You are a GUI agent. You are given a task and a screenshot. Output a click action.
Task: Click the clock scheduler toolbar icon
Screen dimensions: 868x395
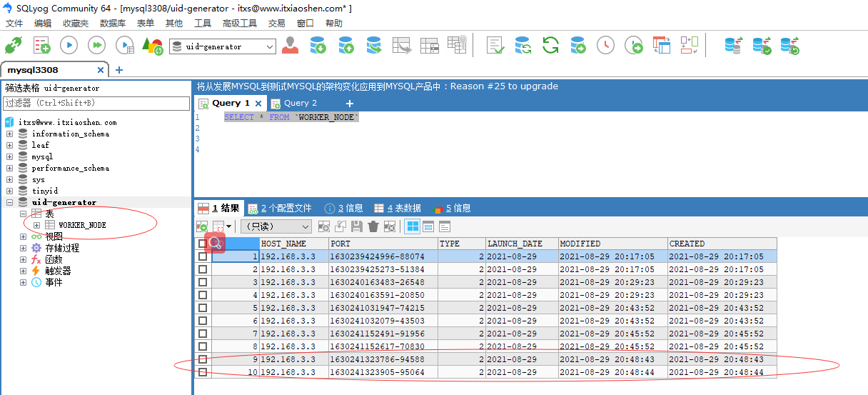[605, 46]
